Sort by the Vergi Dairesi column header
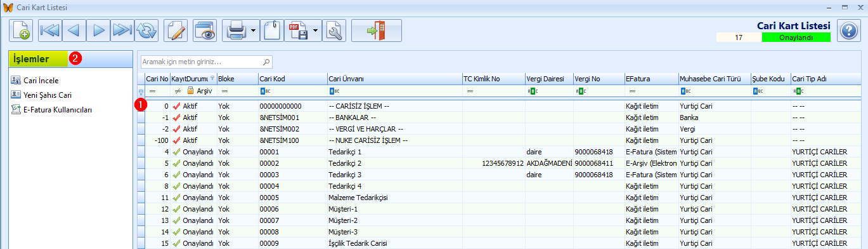868x249 pixels. tap(548, 79)
